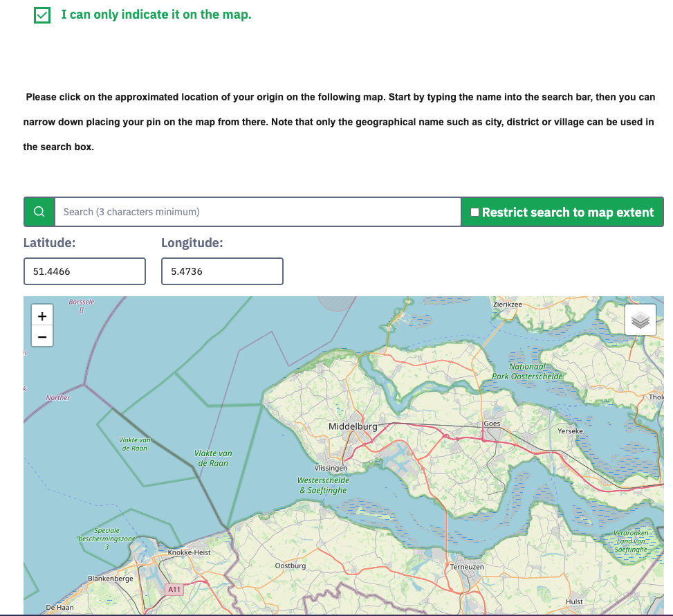The height and width of the screenshot is (616, 673).
Task: Tick 'I can only indicate it on the map'
Action: point(42,15)
